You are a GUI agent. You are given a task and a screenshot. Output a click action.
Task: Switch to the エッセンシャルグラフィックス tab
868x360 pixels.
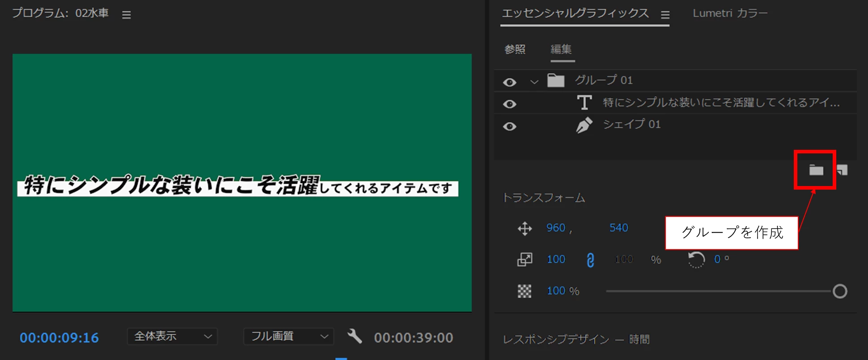click(575, 13)
